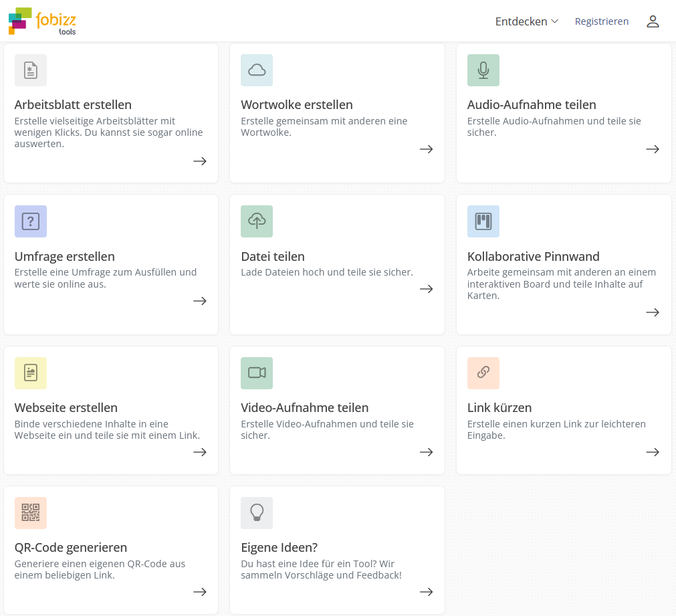Open Link kürzen via its arrow
This screenshot has width=676, height=616.
pyautogui.click(x=652, y=452)
